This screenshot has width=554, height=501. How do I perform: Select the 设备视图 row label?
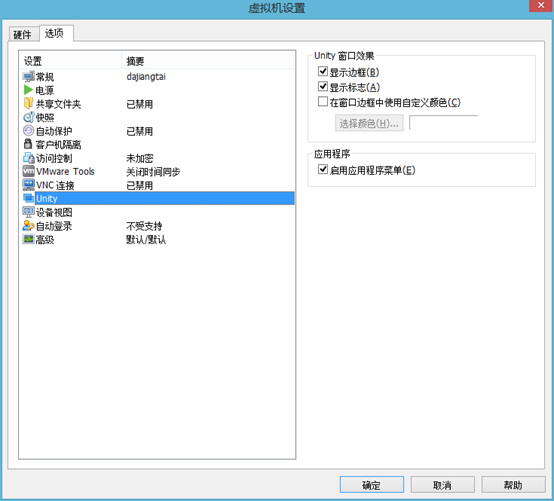[54, 212]
